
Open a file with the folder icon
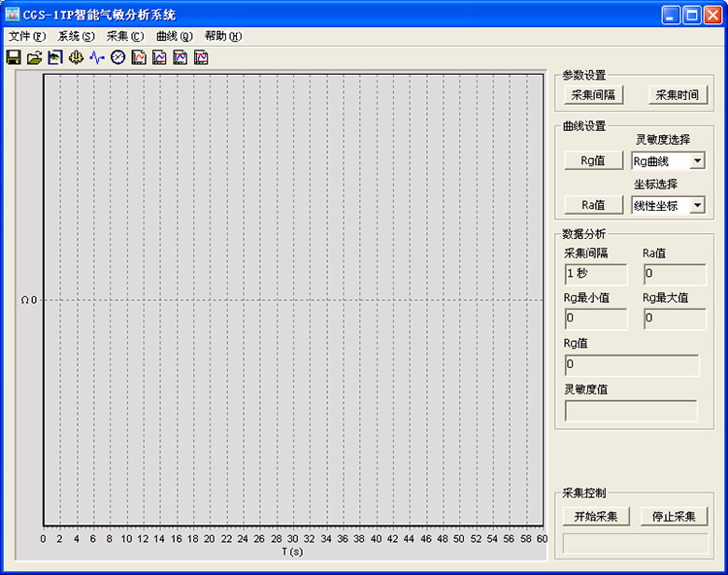(x=34, y=57)
